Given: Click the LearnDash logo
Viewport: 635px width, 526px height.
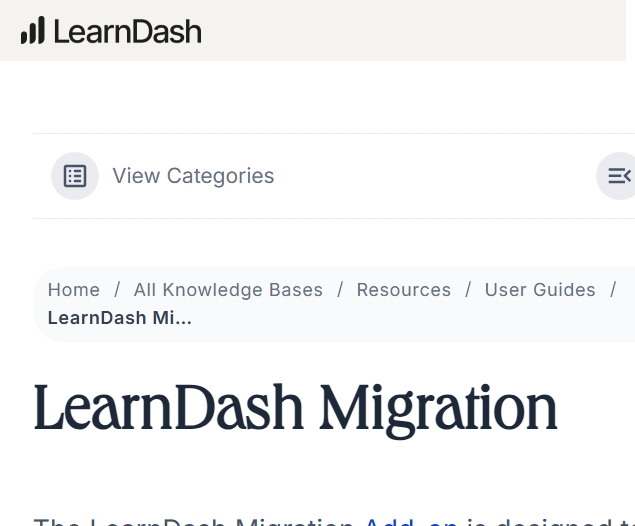Looking at the screenshot, I should click(111, 30).
